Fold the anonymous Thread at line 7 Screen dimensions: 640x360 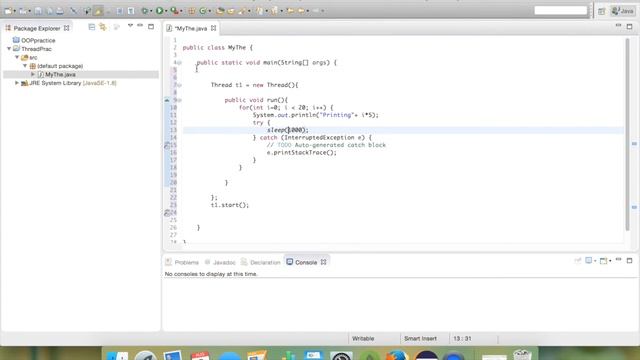coord(180,85)
